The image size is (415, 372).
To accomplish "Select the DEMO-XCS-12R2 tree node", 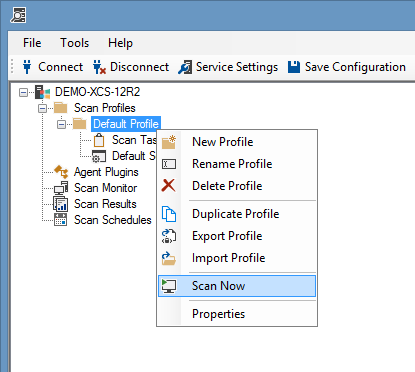I will [x=97, y=92].
